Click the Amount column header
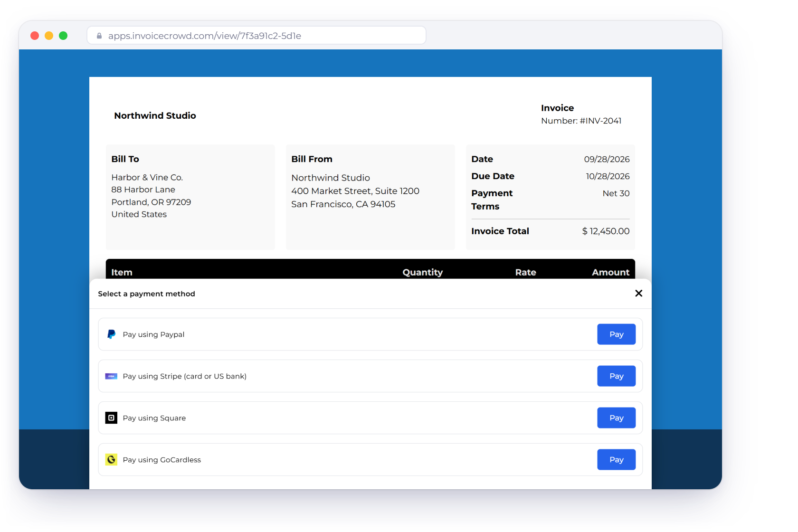 coord(610,272)
